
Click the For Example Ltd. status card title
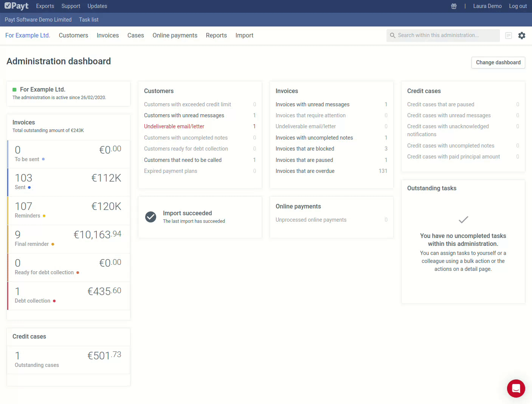(x=43, y=90)
